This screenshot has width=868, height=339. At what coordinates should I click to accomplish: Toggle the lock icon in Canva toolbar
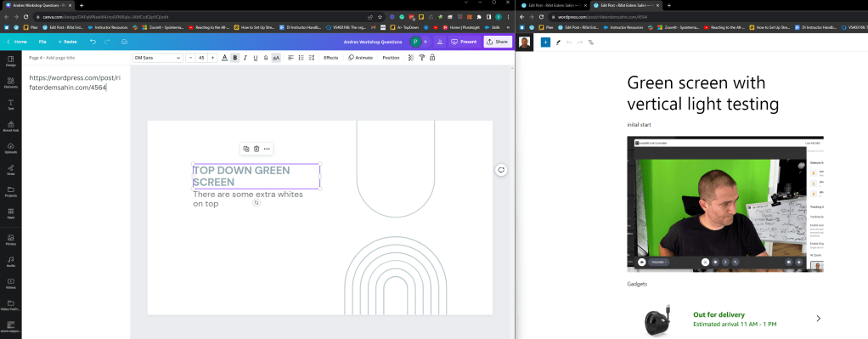click(x=431, y=58)
